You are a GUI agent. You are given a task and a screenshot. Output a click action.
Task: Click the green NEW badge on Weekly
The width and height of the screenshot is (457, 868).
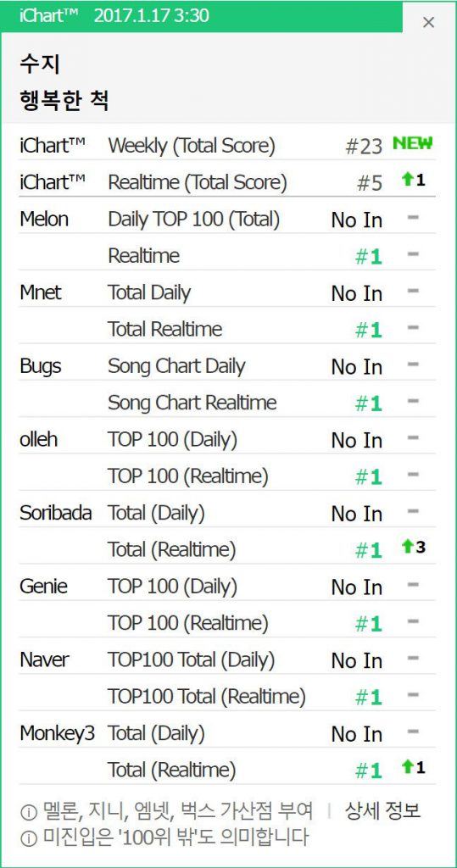click(412, 143)
